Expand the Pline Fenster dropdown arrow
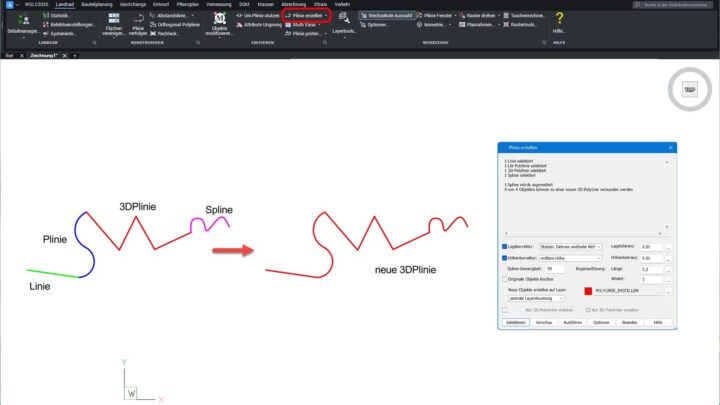This screenshot has height=405, width=720. (x=456, y=16)
